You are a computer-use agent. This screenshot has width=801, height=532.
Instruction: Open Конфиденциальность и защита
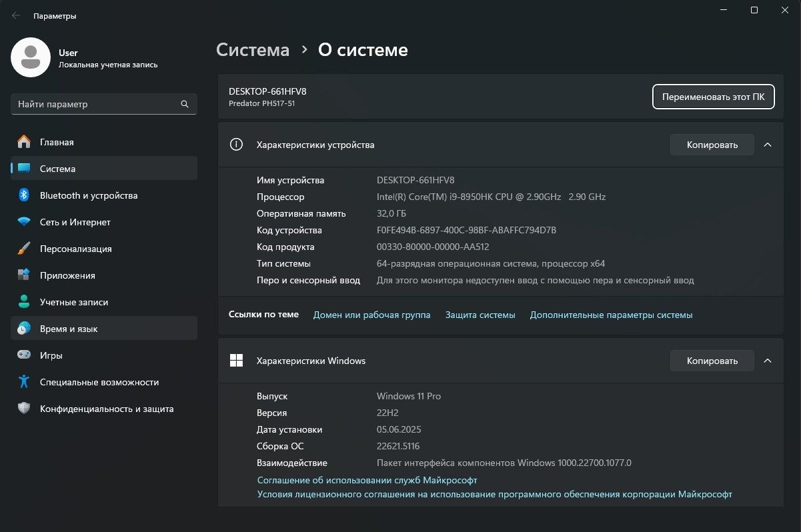[104, 409]
